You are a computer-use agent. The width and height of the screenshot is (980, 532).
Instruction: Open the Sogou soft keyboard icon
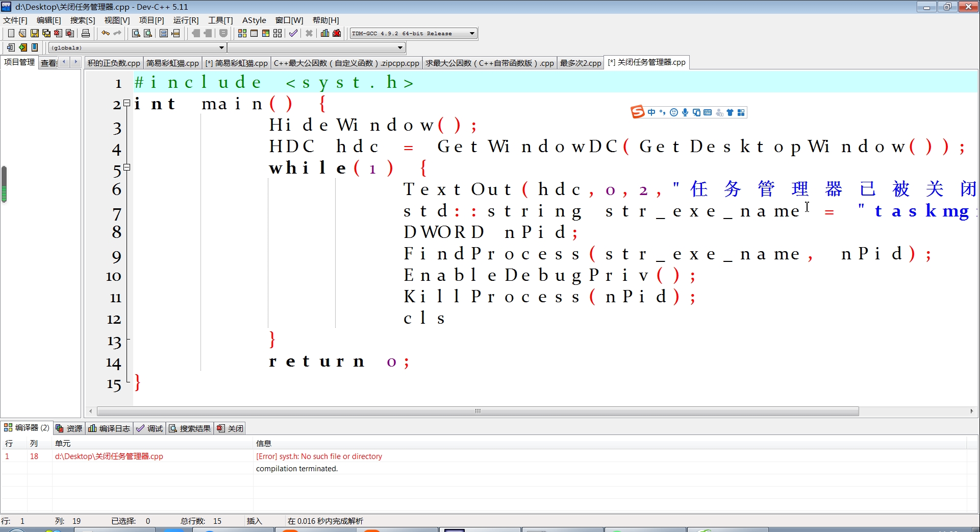[x=708, y=112]
